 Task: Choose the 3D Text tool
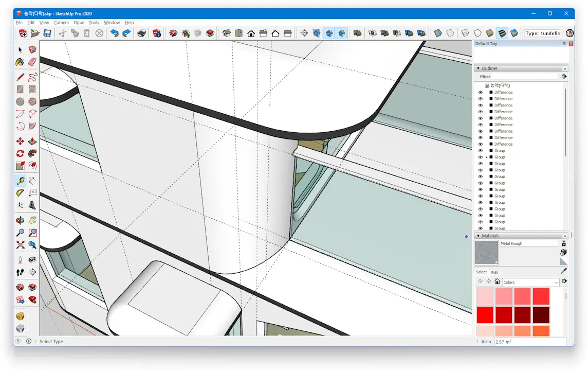(32, 205)
